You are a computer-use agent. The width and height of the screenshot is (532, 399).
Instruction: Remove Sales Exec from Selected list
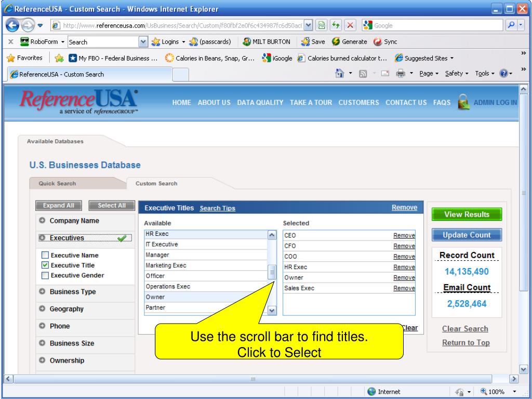tap(404, 288)
